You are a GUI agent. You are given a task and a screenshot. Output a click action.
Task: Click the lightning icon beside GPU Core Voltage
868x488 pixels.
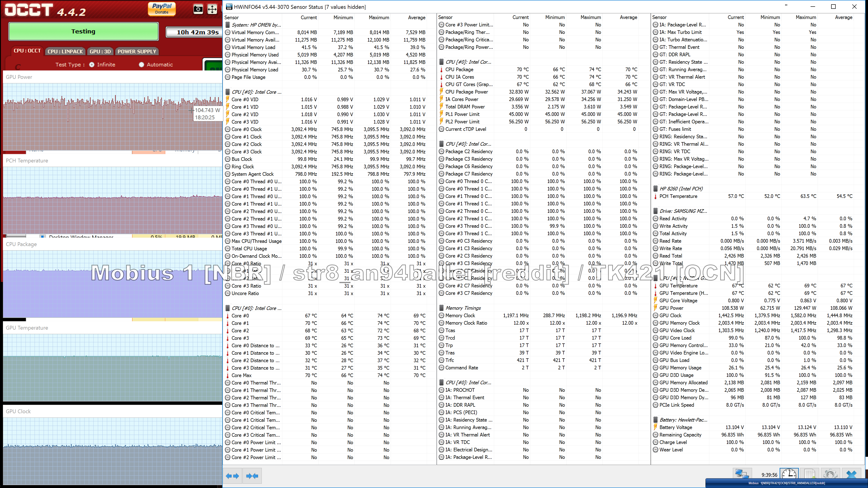655,301
